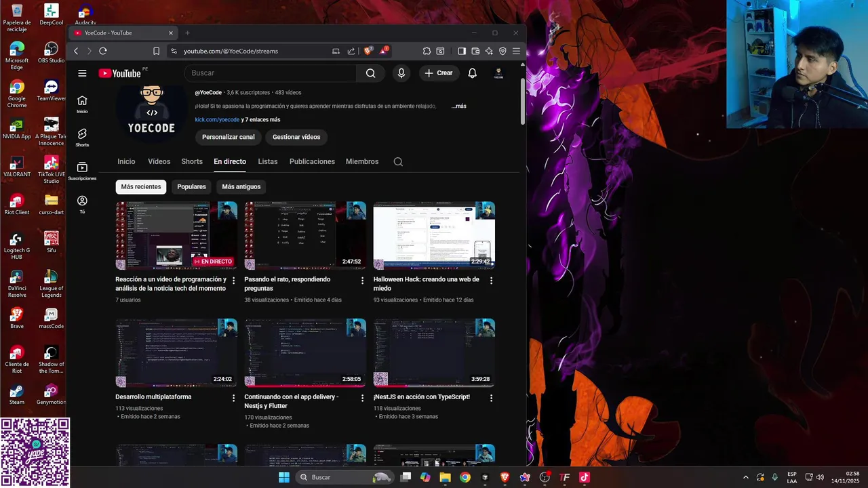The height and width of the screenshot is (488, 868).
Task: Start voice search with the microphone icon
Action: [401, 73]
